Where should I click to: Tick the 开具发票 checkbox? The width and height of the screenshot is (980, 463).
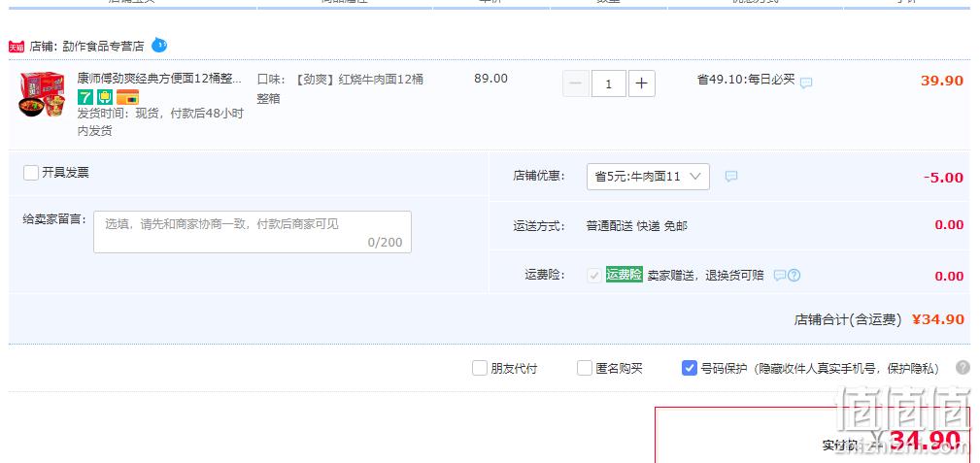coord(31,173)
